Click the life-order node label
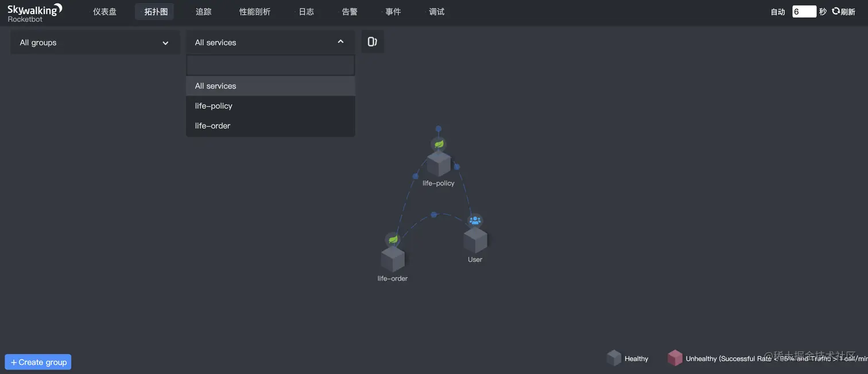 point(393,278)
